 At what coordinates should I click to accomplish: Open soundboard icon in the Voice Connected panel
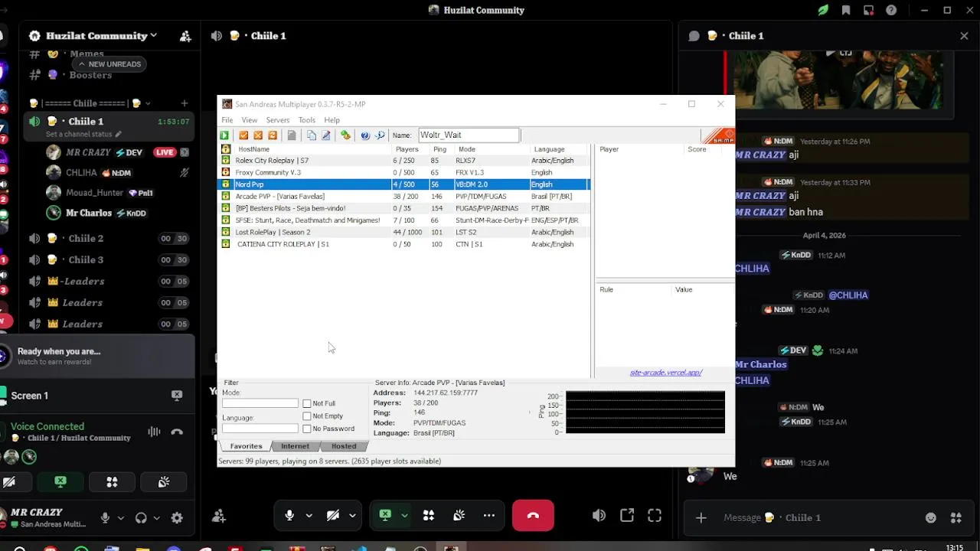[x=164, y=482]
